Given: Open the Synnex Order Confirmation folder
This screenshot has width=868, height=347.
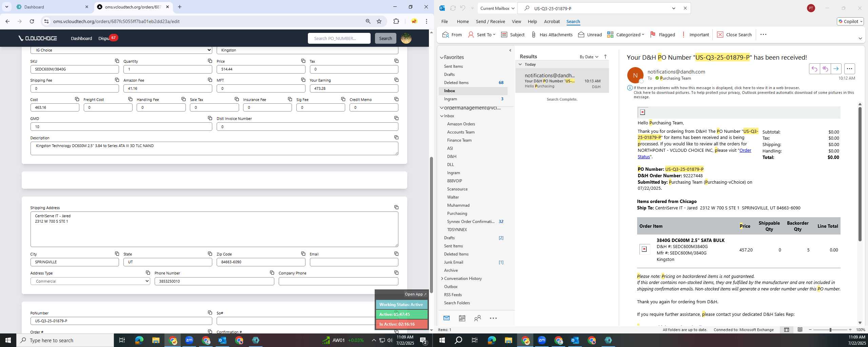Looking at the screenshot, I should coord(471,222).
